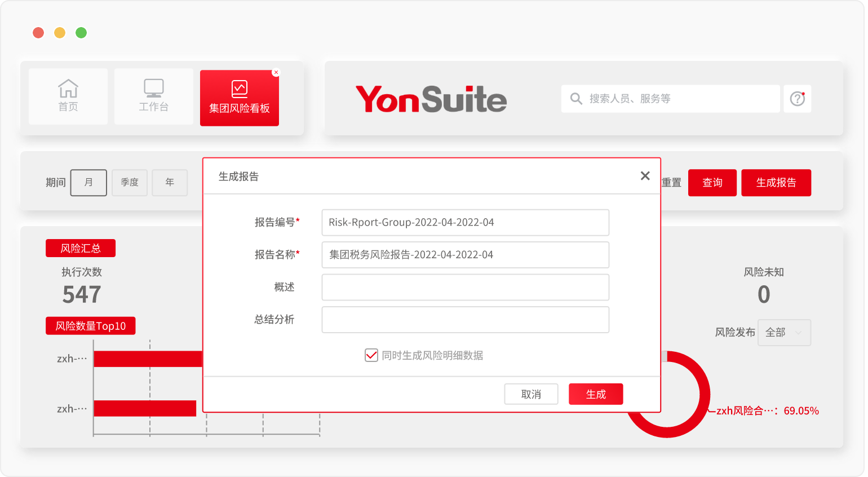Click the 生成报告 toolbar button

(x=776, y=183)
